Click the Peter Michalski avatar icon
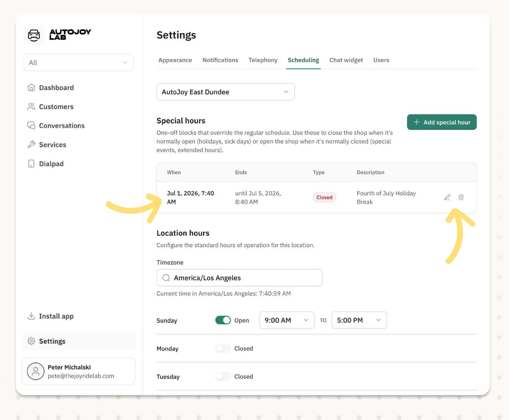This screenshot has width=509, height=420. [36, 371]
